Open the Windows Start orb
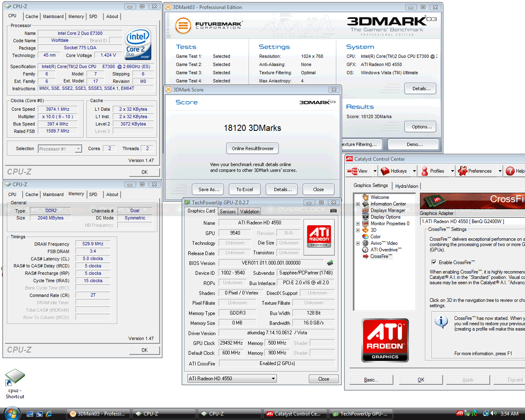525x420 pixels. pos(11,413)
